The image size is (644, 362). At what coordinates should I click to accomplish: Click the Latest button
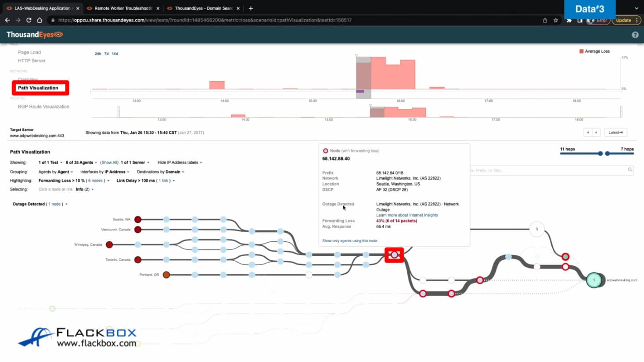(x=615, y=133)
